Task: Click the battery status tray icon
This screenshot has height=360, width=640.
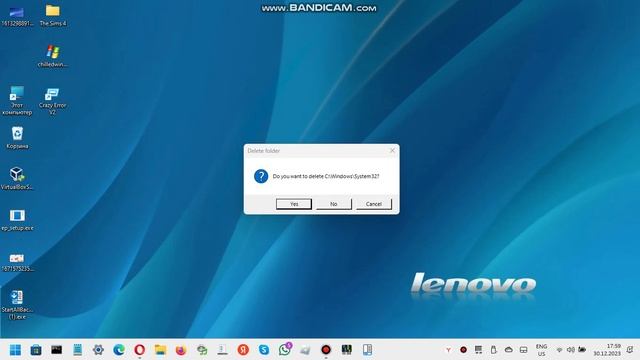Action: click(582, 350)
